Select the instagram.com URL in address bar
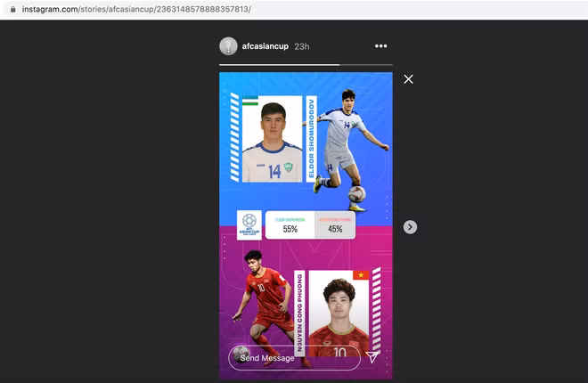Image resolution: width=588 pixels, height=383 pixels. coord(134,9)
